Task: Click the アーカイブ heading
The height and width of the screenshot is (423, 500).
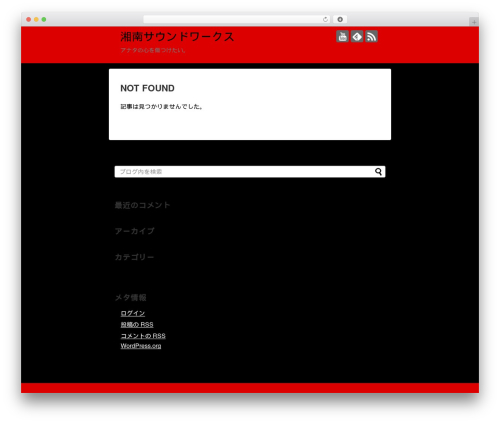Action: pyautogui.click(x=134, y=231)
